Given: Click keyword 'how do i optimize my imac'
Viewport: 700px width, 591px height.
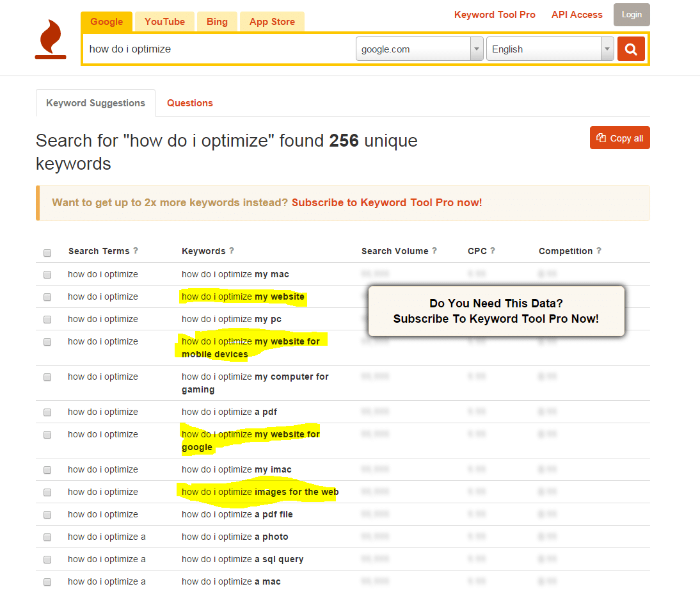Looking at the screenshot, I should (x=237, y=469).
